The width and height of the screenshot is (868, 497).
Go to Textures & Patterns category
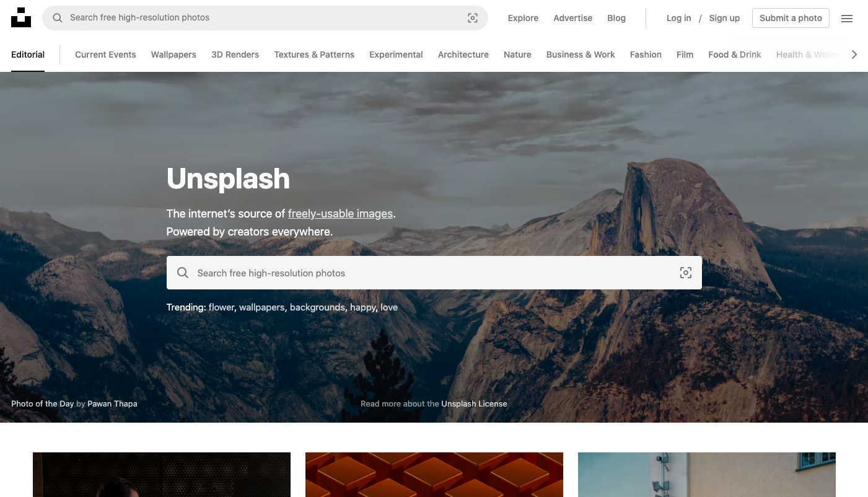(x=314, y=55)
